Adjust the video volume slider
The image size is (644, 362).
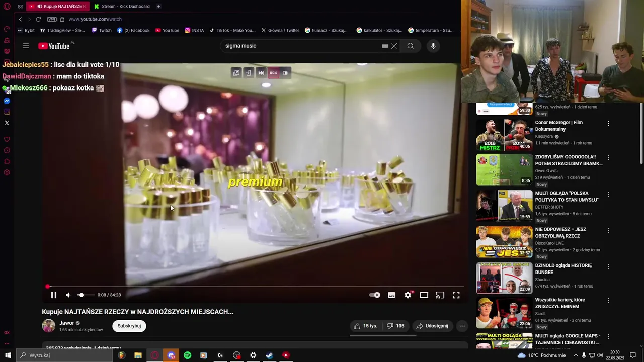(x=86, y=295)
